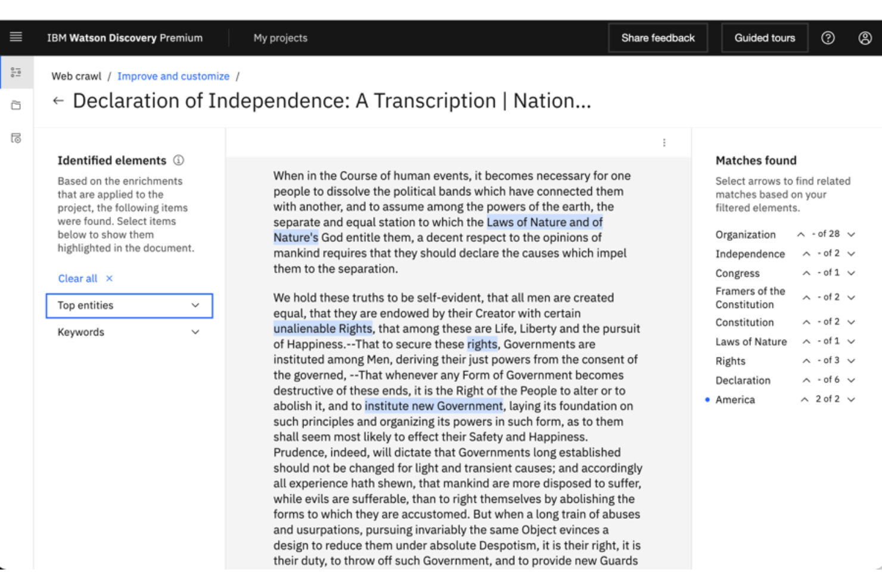Screen dimensions: 882x588
Task: Expand the Keywords section
Action: (195, 332)
